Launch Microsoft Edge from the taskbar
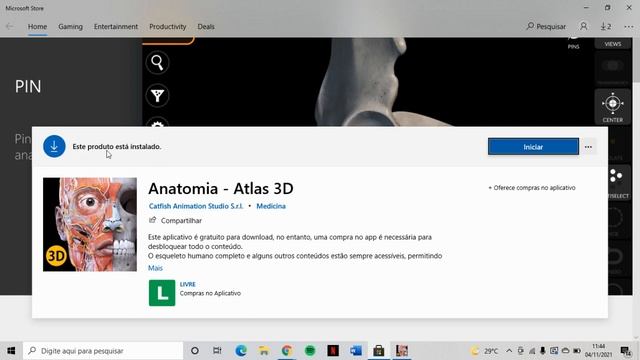The height and width of the screenshot is (360, 640). point(241,351)
